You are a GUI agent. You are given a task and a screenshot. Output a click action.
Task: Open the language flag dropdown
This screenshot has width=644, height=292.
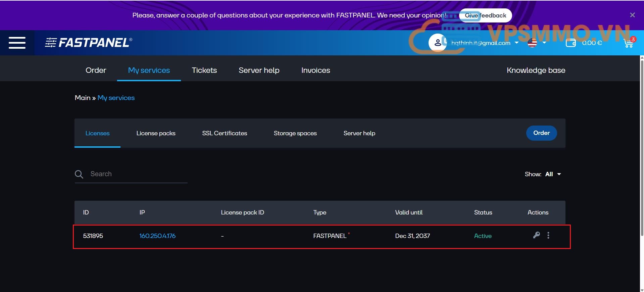point(537,43)
